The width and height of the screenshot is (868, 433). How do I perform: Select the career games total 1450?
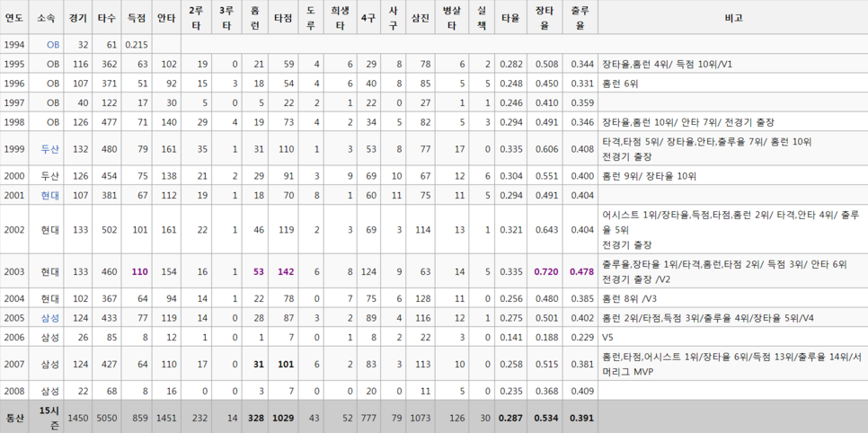pos(77,418)
